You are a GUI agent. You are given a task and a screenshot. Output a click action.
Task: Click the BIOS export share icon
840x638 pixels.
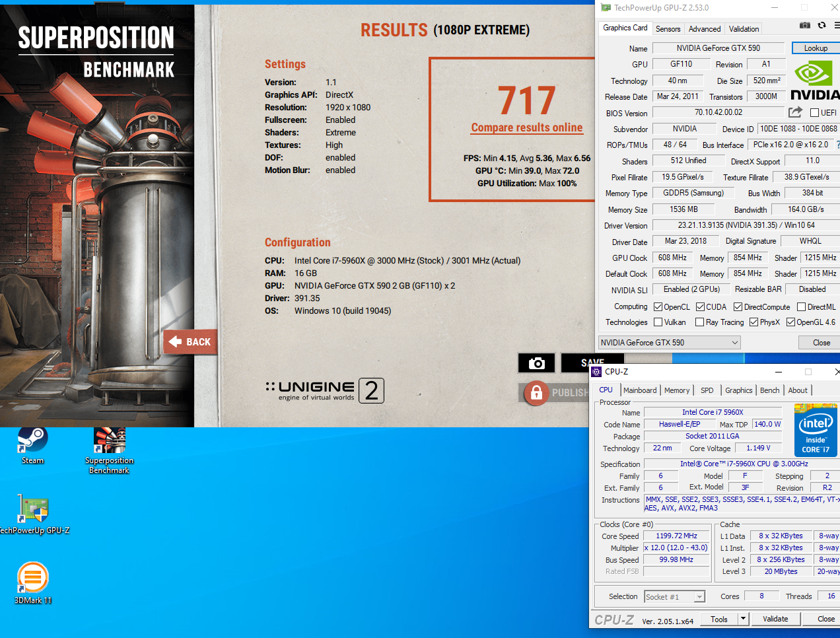[795, 112]
